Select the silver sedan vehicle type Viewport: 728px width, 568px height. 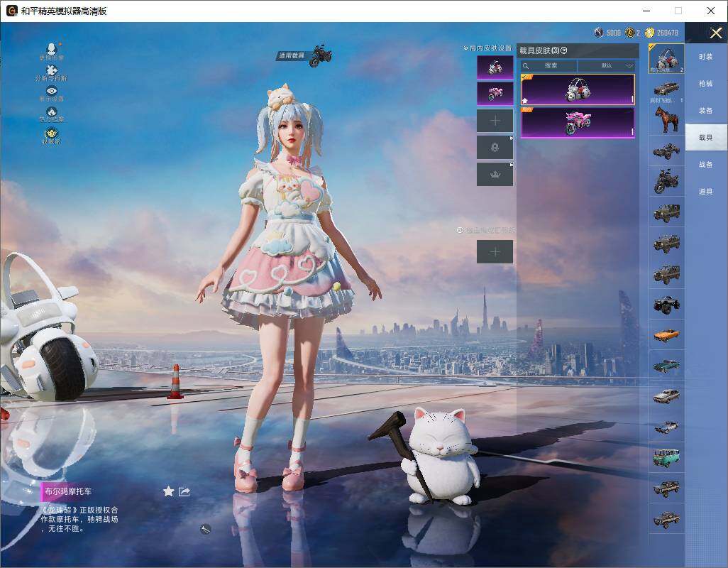tap(666, 396)
